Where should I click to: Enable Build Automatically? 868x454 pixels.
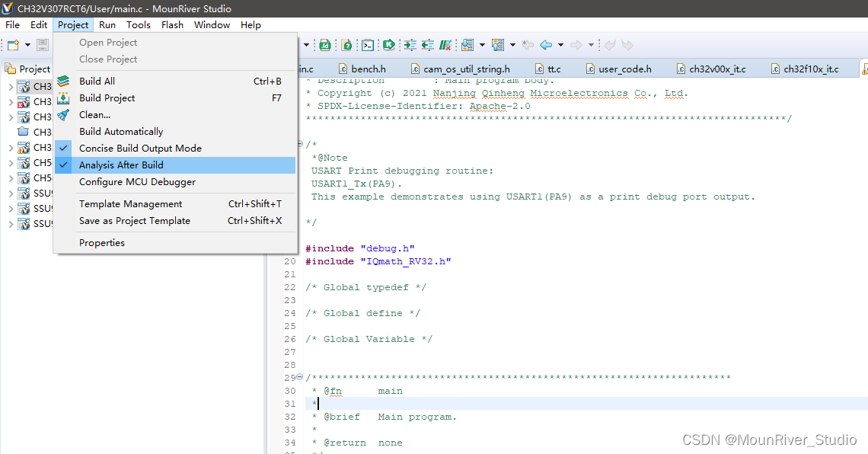pyautogui.click(x=175, y=132)
